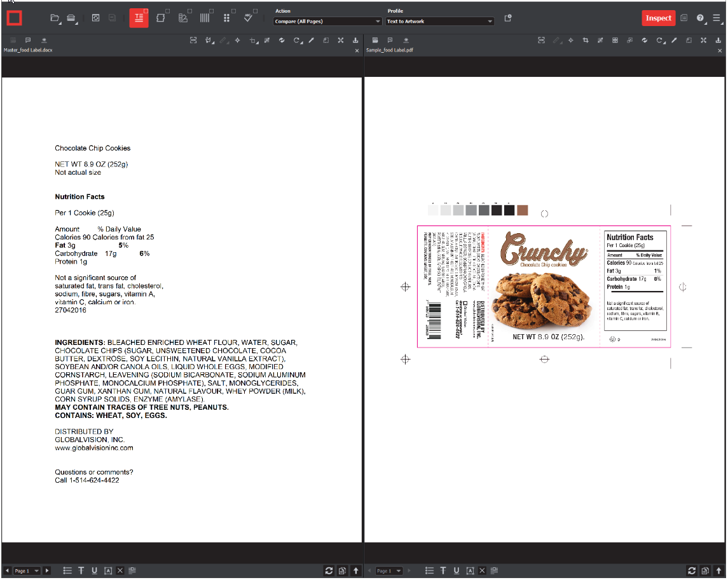Expand the Text to Artwork profile dropdown
Viewport: 728px width, 580px height.
440,22
